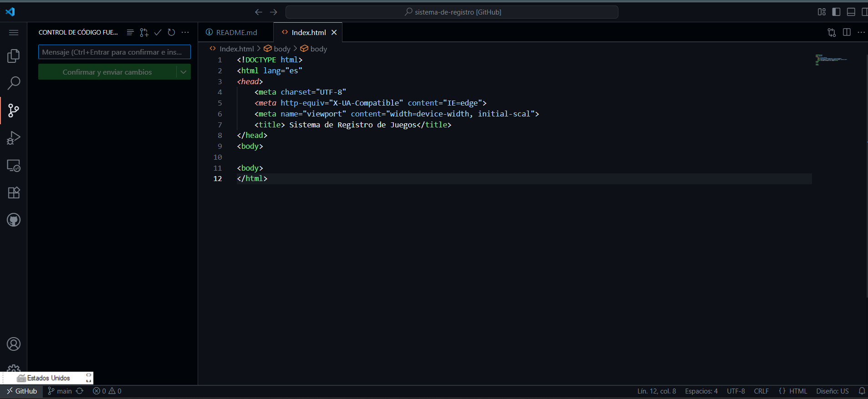868x399 pixels.
Task: Open the Manage gear icon
Action: 14,369
